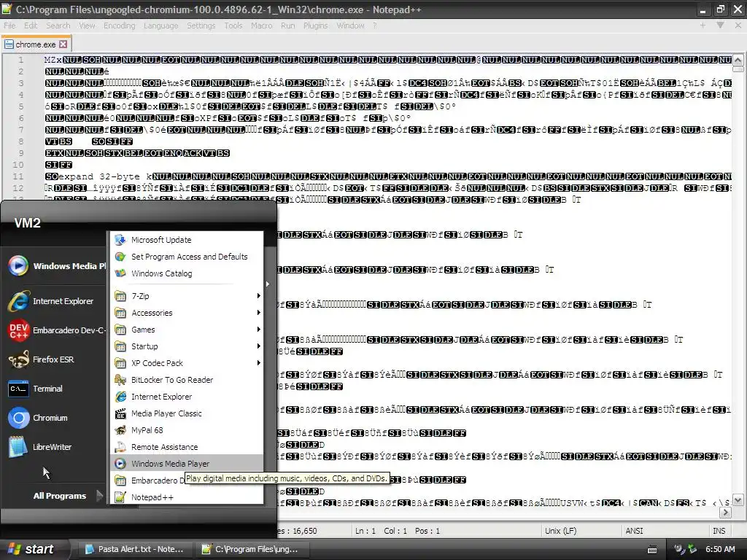Open the Search menu in Notepad++
This screenshot has height=560, width=747.
58,26
